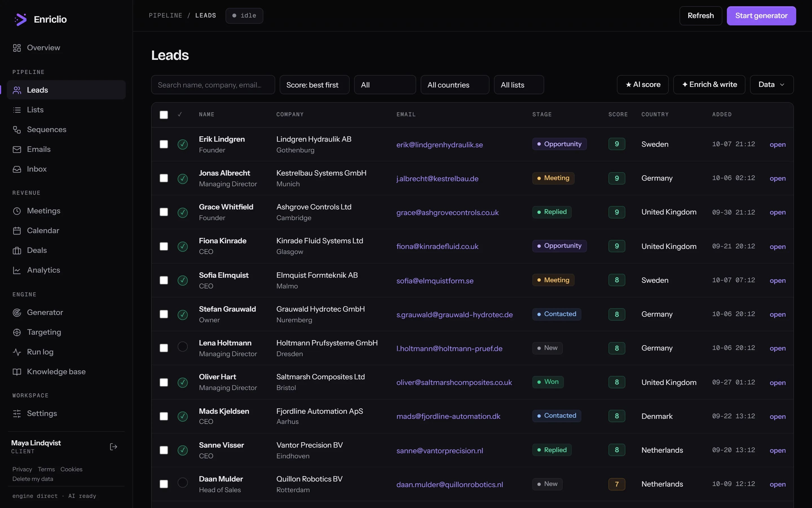Click the Targeting crosshair icon

[17, 333]
